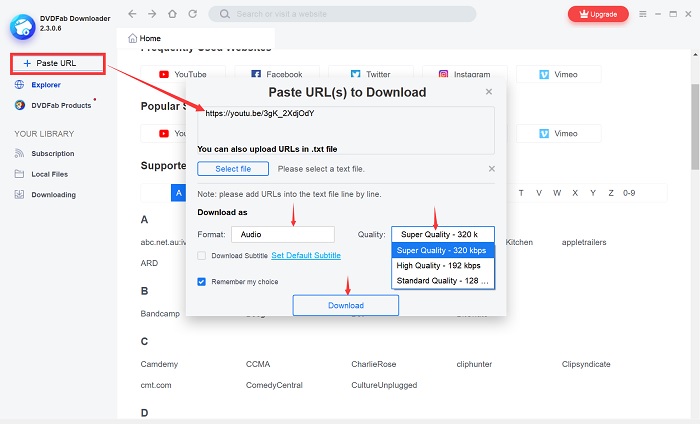700x424 pixels.
Task: Choose High Quality - 192 kbps option
Action: (442, 266)
